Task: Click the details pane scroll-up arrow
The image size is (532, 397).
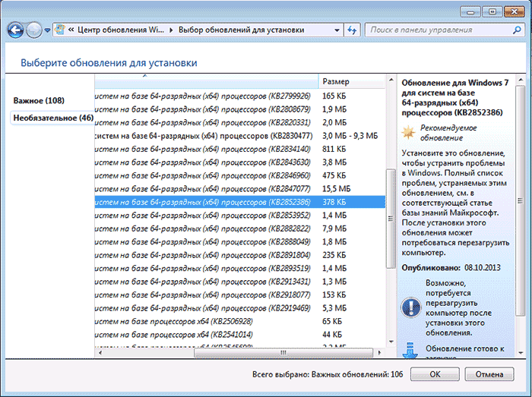Action: [x=520, y=80]
